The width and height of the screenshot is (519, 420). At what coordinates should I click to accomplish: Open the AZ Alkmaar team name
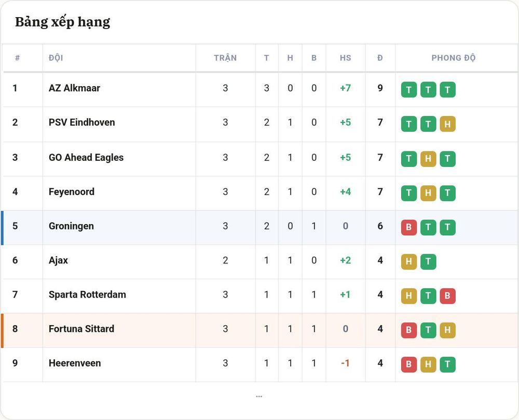(74, 88)
